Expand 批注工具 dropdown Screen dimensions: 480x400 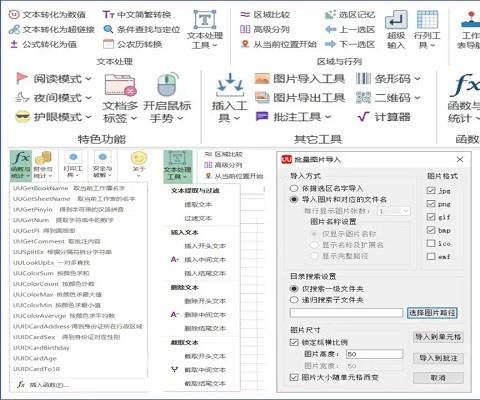click(x=328, y=117)
